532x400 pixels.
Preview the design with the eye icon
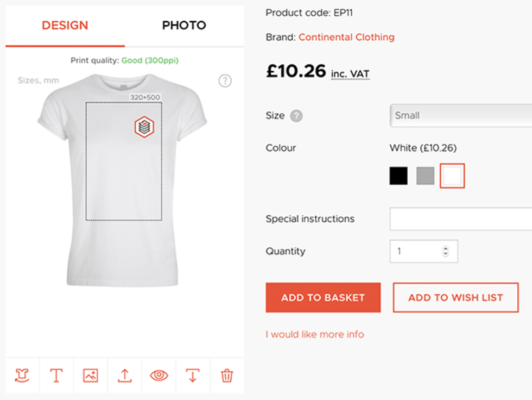tap(159, 375)
